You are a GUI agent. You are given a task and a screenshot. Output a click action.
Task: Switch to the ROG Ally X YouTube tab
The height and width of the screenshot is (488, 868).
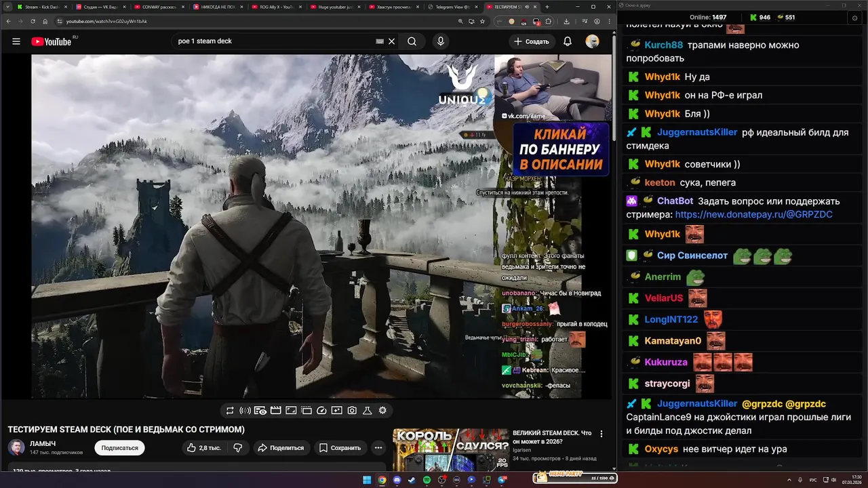[277, 7]
